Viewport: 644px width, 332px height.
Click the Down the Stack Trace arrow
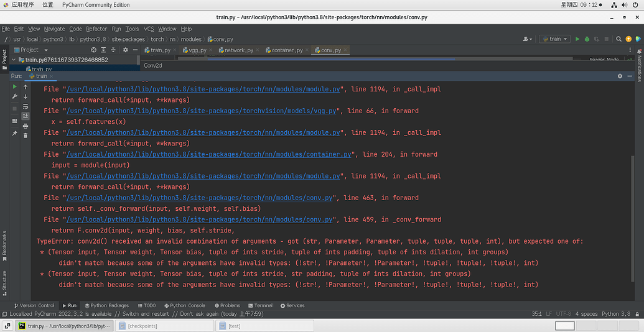(26, 96)
